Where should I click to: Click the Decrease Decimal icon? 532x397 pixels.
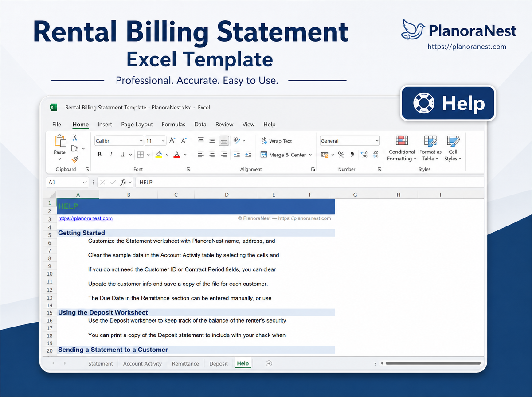click(376, 155)
